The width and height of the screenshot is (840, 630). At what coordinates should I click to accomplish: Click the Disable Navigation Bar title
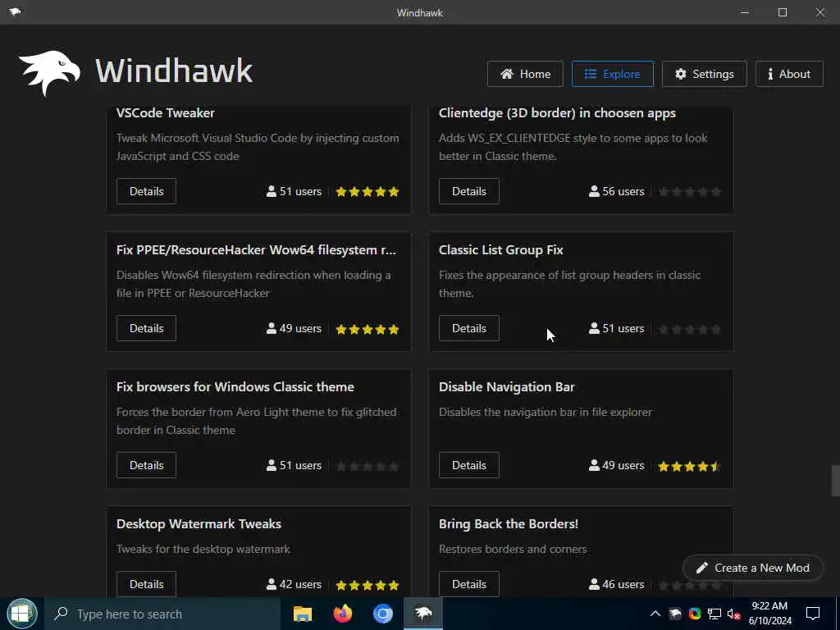(x=507, y=387)
